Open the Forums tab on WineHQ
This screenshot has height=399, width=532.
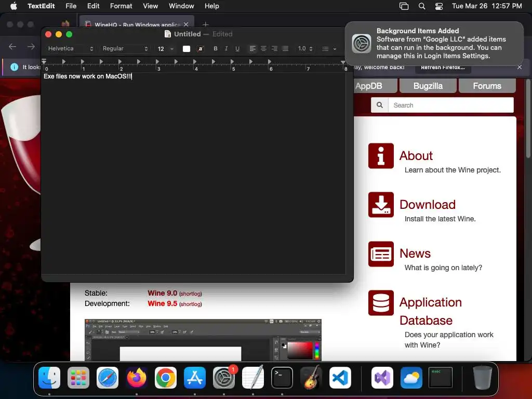[x=487, y=86]
